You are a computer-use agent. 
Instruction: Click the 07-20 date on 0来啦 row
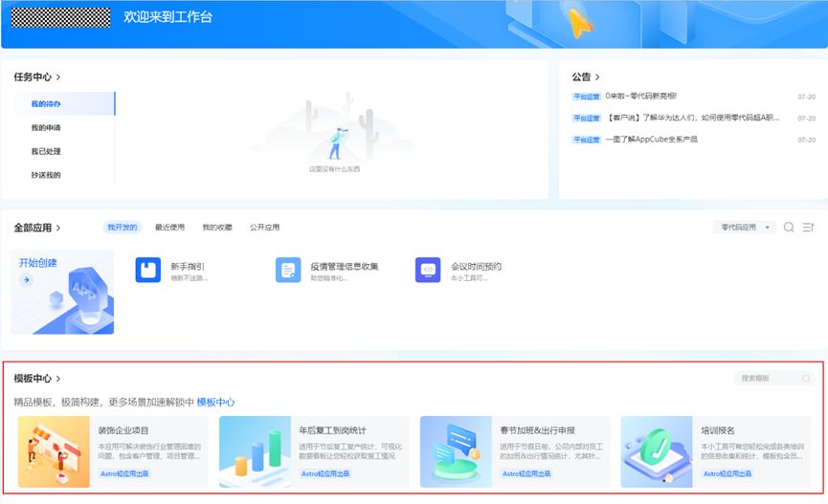(806, 98)
